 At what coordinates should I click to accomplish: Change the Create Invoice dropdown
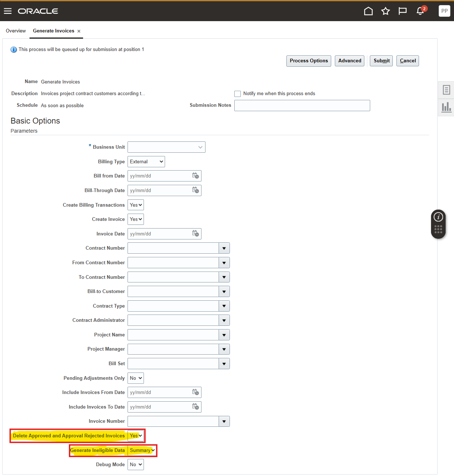pos(136,219)
